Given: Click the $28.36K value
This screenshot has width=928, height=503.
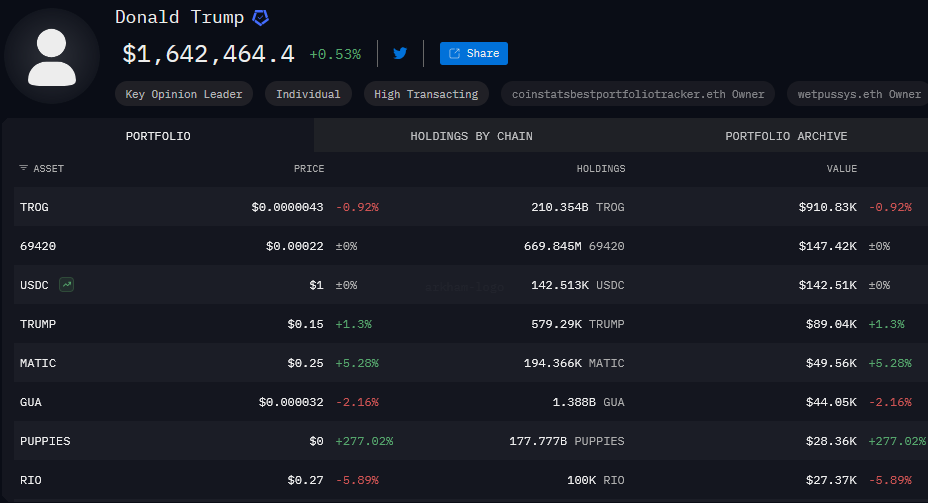Looking at the screenshot, I should 831,441.
